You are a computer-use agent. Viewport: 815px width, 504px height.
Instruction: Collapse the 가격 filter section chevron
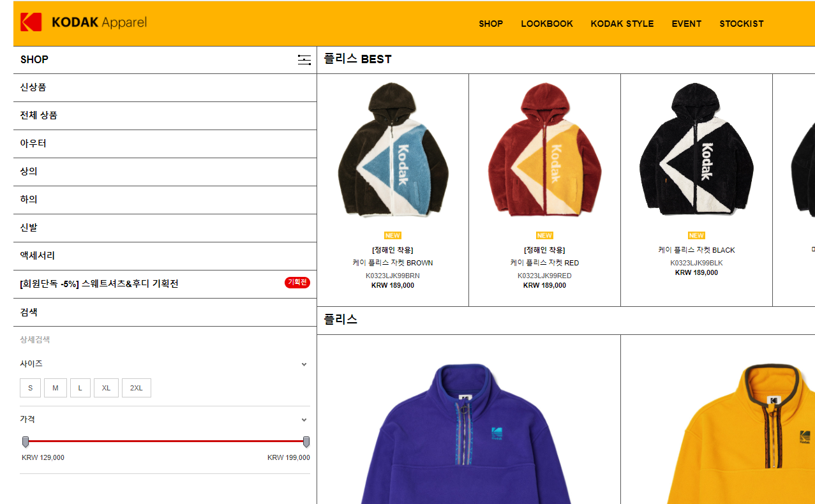[304, 420]
